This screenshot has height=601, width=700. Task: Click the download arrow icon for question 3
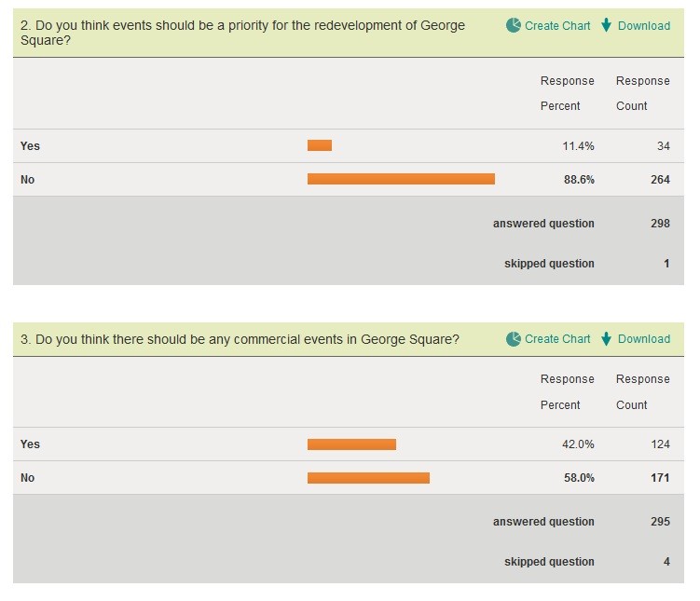606,339
